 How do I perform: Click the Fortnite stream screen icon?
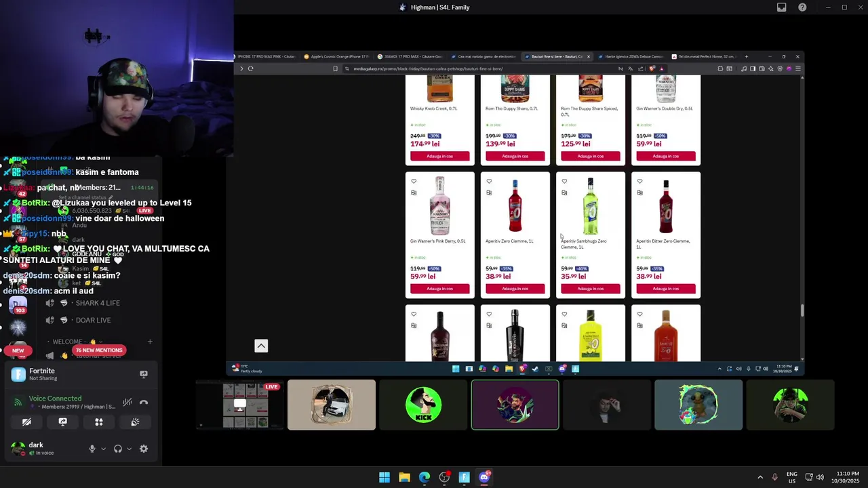click(144, 374)
